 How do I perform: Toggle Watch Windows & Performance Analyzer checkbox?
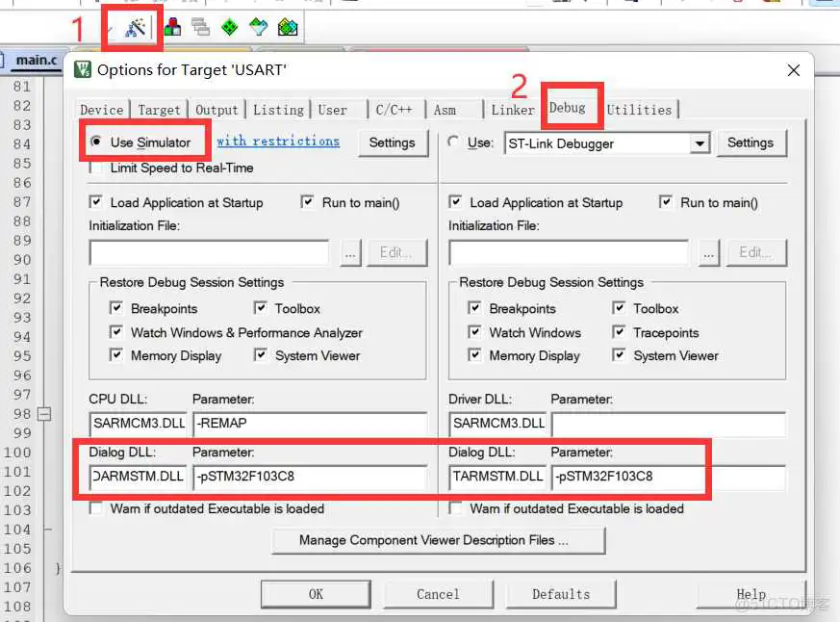[116, 332]
